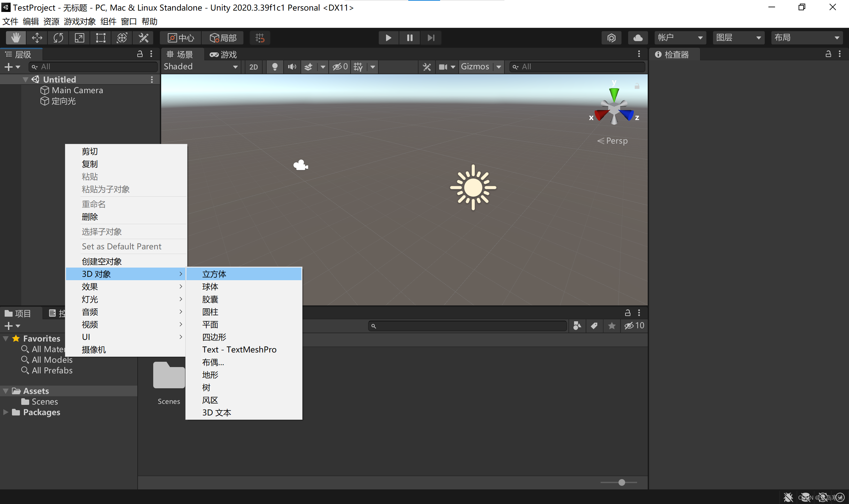The height and width of the screenshot is (504, 849).
Task: Select the Hand (view) tool
Action: click(15, 38)
